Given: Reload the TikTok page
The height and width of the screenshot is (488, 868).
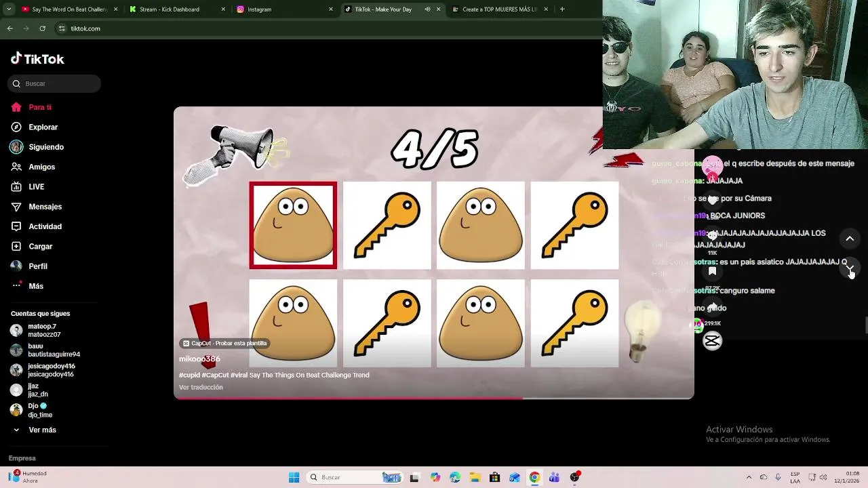Looking at the screenshot, I should click(x=43, y=28).
